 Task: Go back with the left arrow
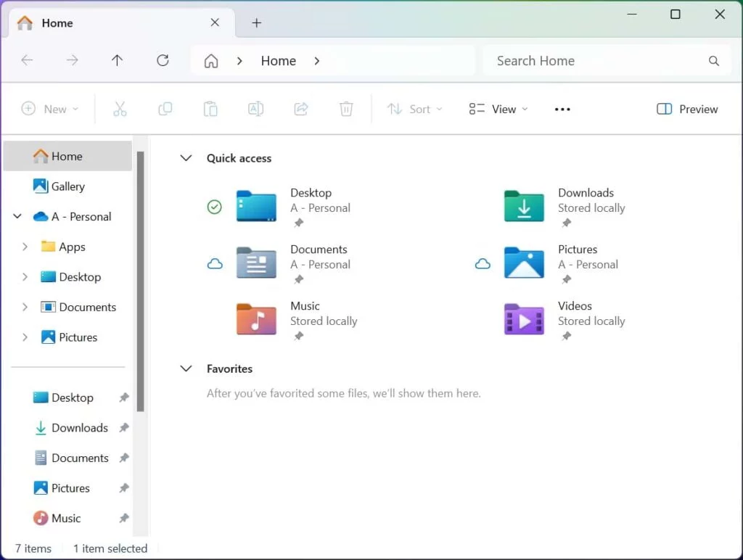click(x=27, y=60)
